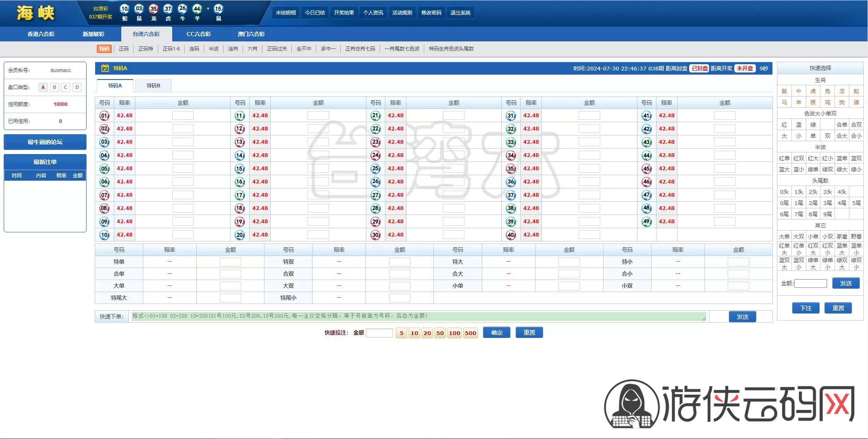Click the number 40 ball icon

click(x=511, y=235)
